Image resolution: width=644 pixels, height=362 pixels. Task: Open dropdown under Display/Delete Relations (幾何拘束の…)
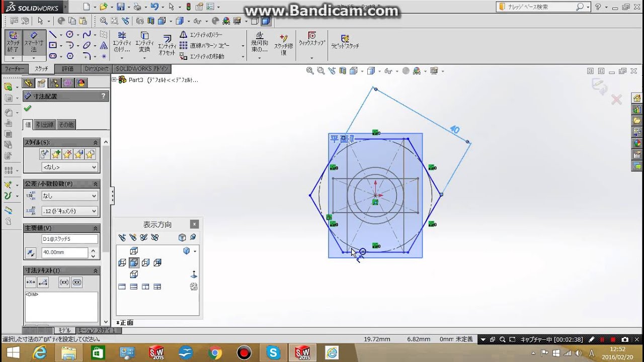(x=260, y=58)
